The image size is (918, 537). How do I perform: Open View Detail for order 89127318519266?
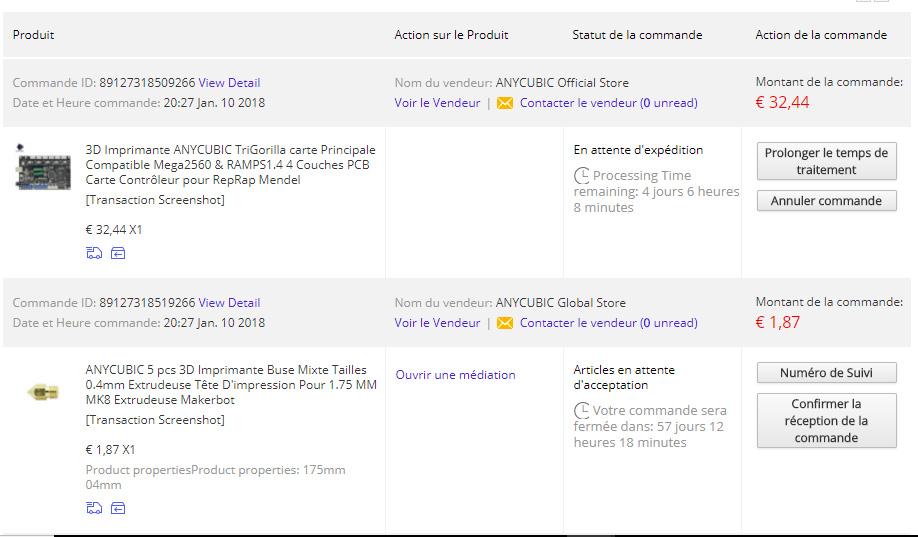click(x=229, y=303)
